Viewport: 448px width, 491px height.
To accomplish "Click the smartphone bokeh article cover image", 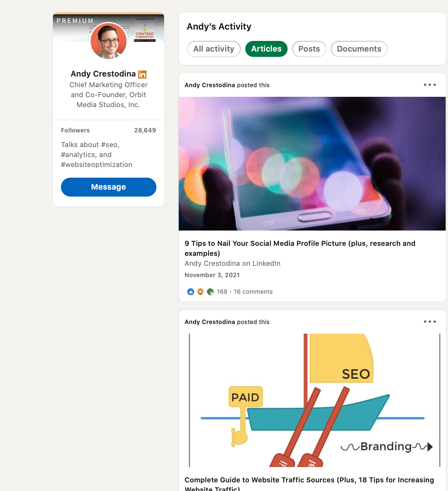I will (x=312, y=163).
